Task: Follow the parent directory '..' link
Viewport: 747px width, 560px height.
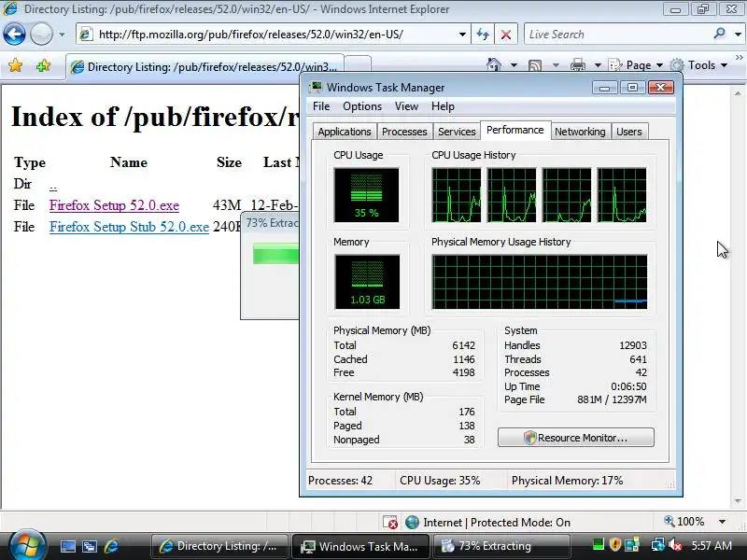Action: 53,185
